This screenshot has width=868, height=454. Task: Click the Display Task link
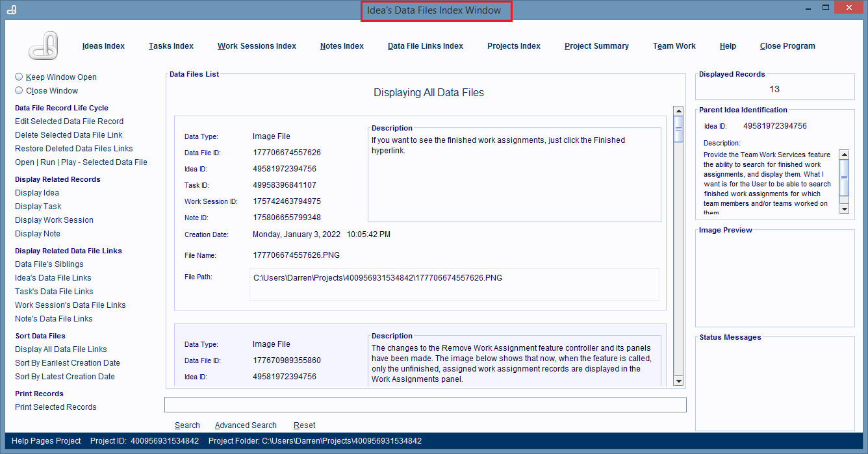[38, 207]
